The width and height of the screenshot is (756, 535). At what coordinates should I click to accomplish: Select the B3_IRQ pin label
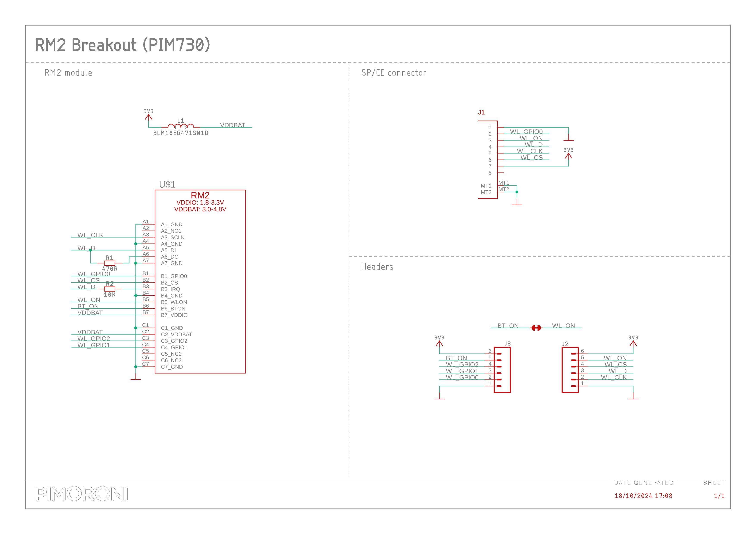point(171,289)
